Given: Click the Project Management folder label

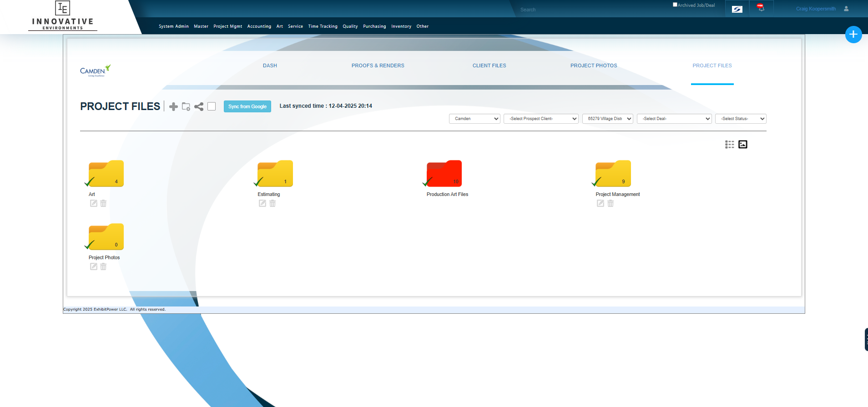Looking at the screenshot, I should [x=618, y=194].
